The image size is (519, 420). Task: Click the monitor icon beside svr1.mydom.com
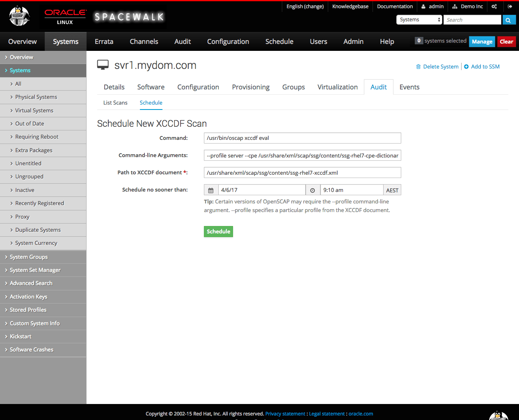(x=103, y=65)
